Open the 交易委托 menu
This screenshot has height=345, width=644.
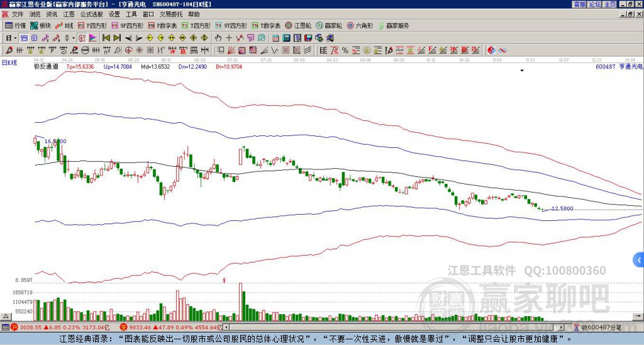(x=170, y=14)
